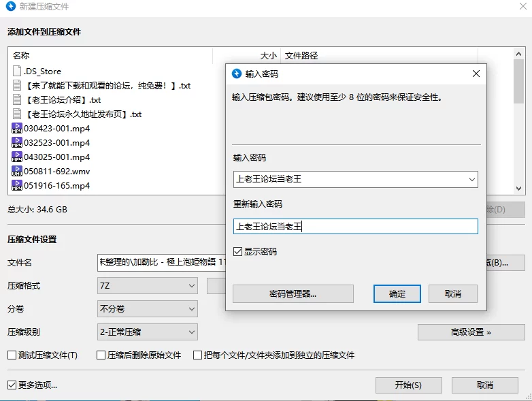Click the 文件路径 column header
This screenshot has width=532, height=401.
tap(380, 55)
